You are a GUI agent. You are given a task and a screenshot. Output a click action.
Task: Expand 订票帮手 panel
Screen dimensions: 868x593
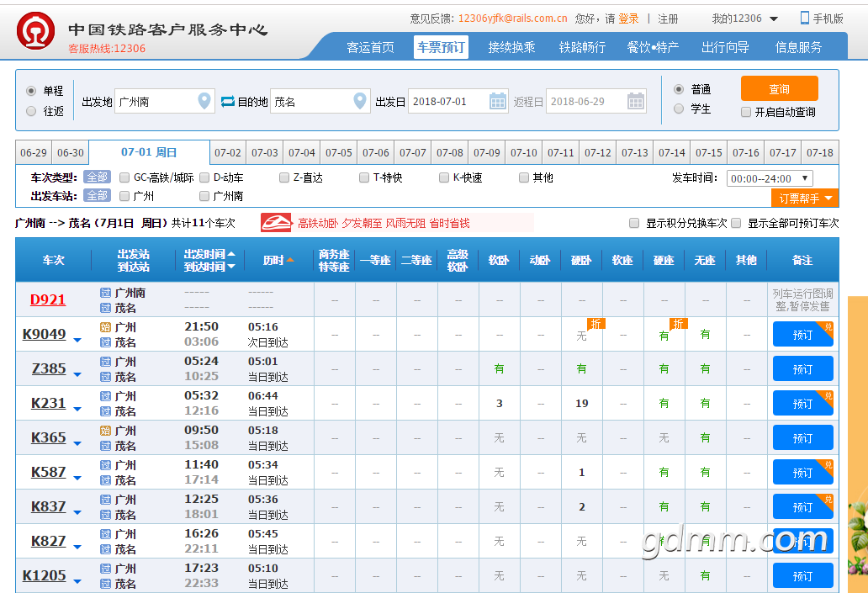coord(805,199)
